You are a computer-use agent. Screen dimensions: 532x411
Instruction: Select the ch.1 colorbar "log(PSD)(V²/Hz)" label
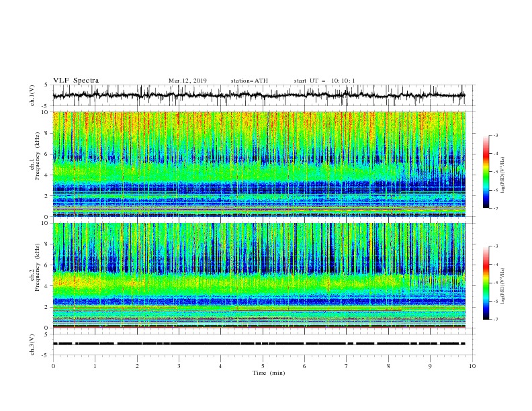[x=503, y=175]
